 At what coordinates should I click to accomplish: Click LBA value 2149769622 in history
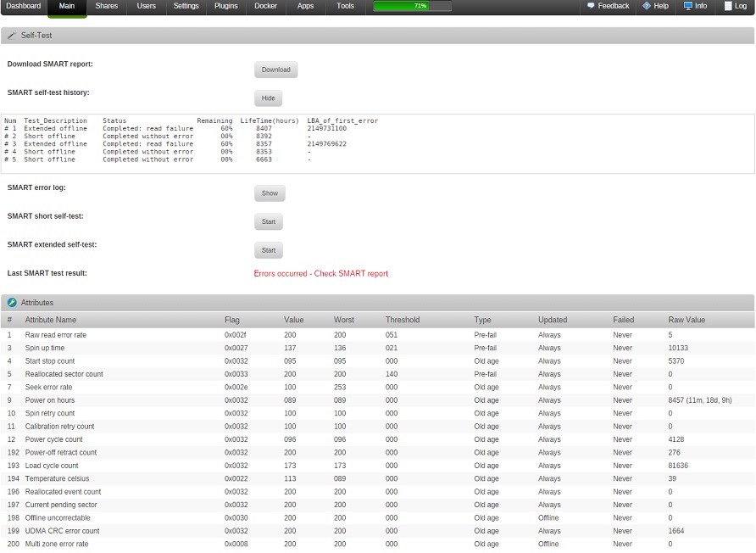coord(327,144)
